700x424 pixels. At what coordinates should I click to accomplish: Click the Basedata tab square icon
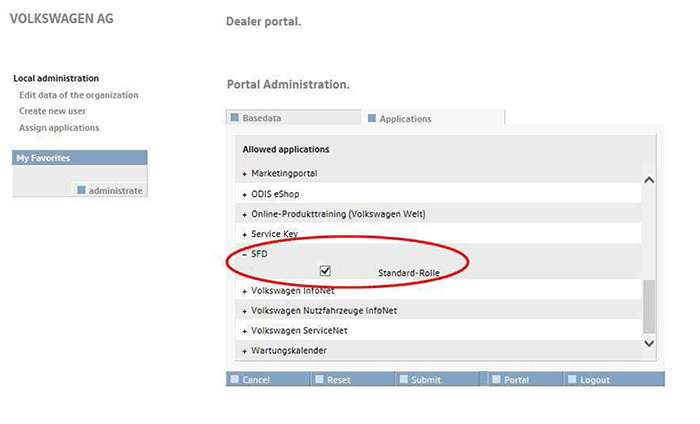[236, 118]
